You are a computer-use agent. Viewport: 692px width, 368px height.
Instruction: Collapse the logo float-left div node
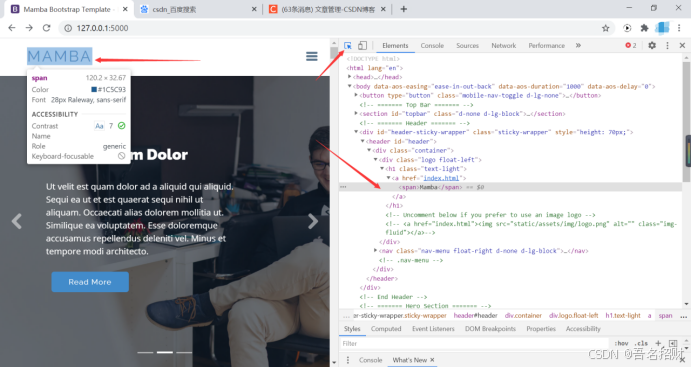pyautogui.click(x=376, y=160)
